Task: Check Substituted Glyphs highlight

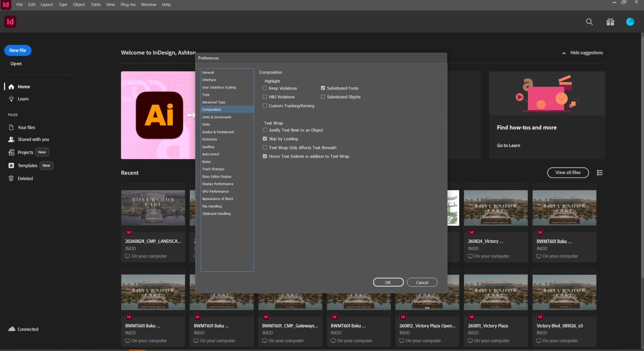Action: coord(323,97)
